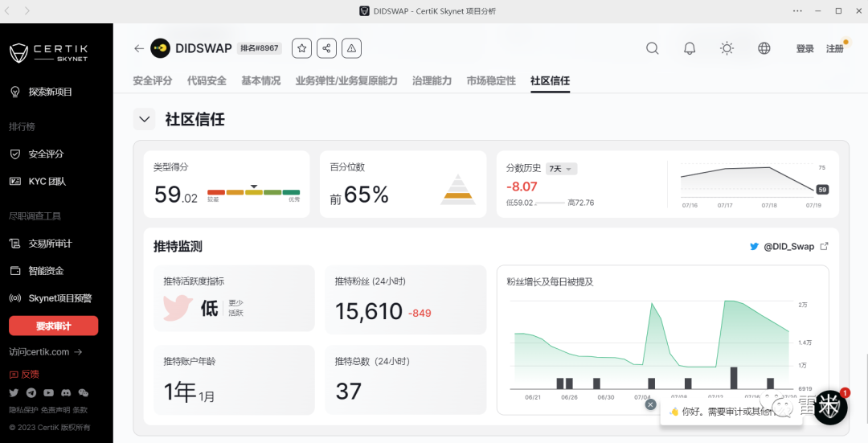Screen dimensions: 868x443
Task: Dismiss the chat message popup
Action: (x=650, y=404)
